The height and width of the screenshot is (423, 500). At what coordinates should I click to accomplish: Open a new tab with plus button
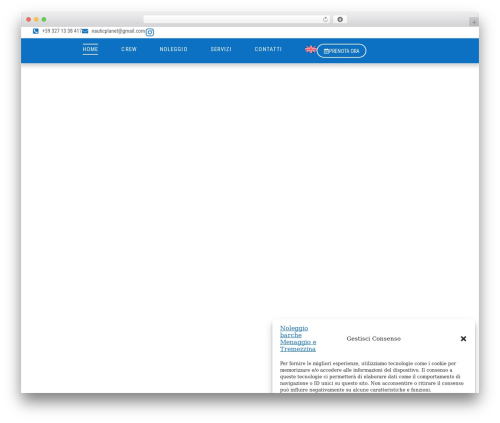pos(474,22)
